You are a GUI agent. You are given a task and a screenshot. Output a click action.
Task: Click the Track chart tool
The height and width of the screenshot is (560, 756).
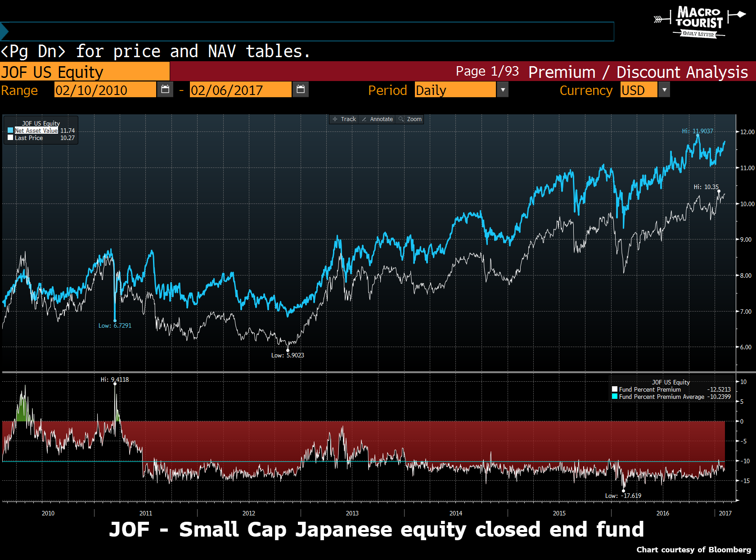coord(344,119)
